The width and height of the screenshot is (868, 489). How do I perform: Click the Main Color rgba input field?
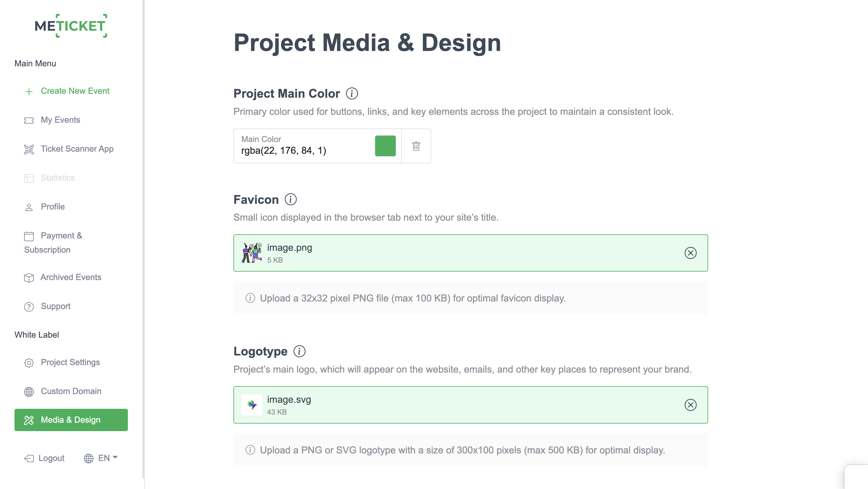(x=303, y=150)
